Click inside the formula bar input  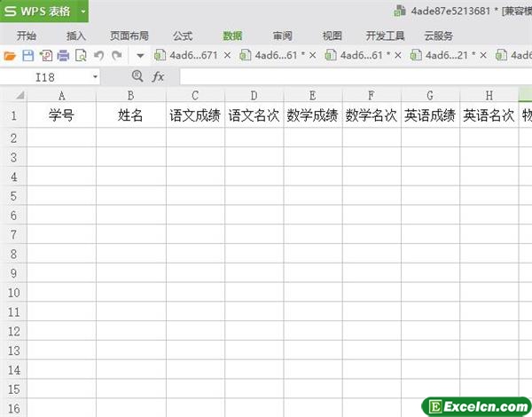(x=356, y=76)
